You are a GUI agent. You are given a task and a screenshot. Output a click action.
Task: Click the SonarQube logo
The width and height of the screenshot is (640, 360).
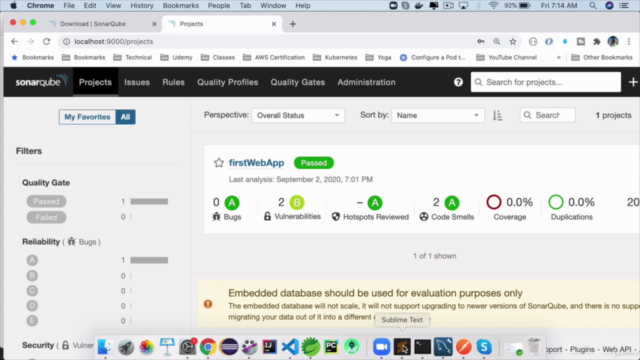[41, 81]
